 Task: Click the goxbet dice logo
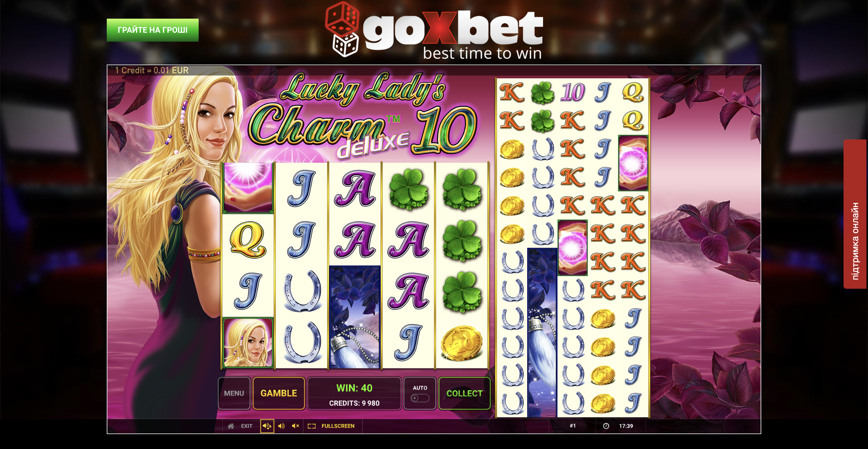click(x=342, y=29)
